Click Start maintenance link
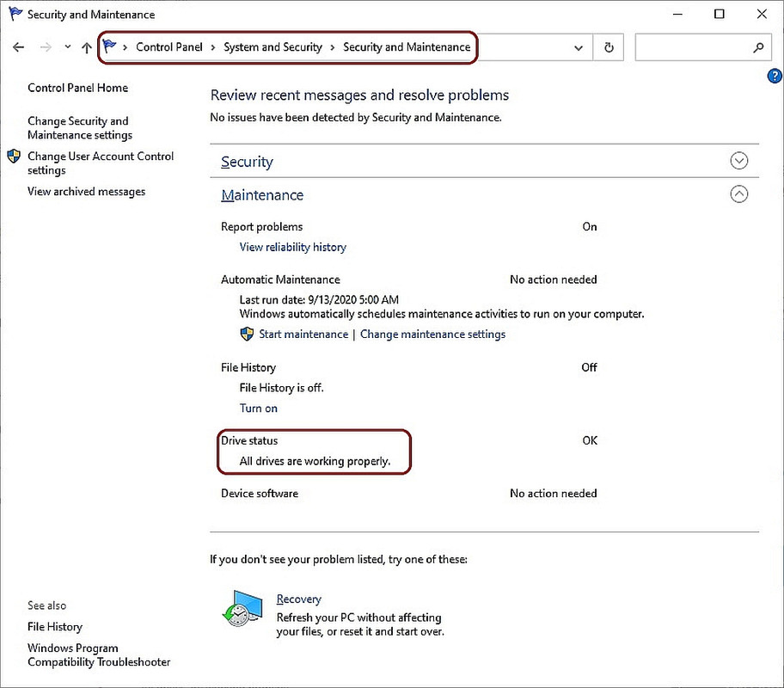Image resolution: width=784 pixels, height=688 pixels. 303,335
